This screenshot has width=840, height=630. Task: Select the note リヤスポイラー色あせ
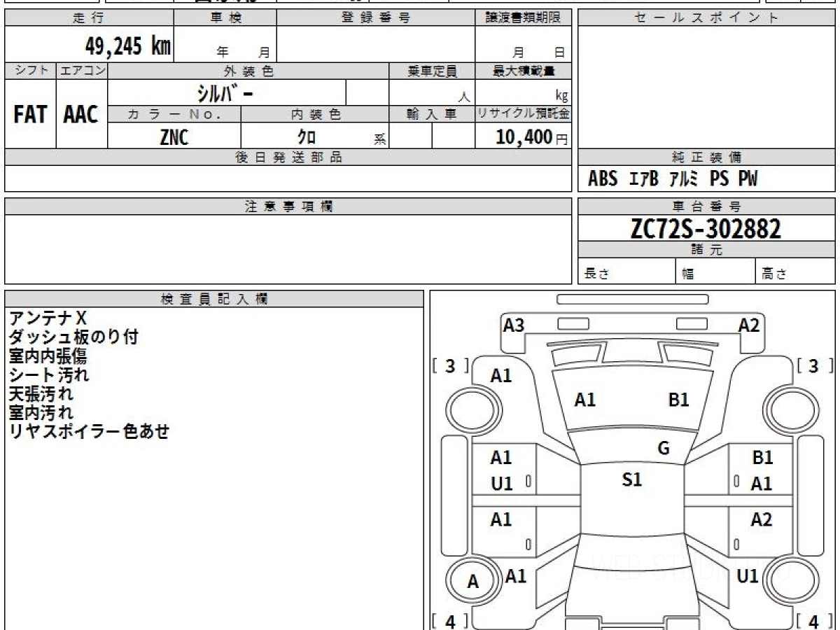pyautogui.click(x=89, y=432)
